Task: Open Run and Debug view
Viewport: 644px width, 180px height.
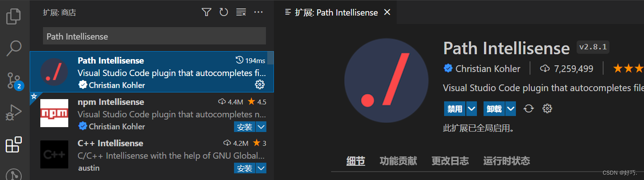Action: (x=14, y=112)
